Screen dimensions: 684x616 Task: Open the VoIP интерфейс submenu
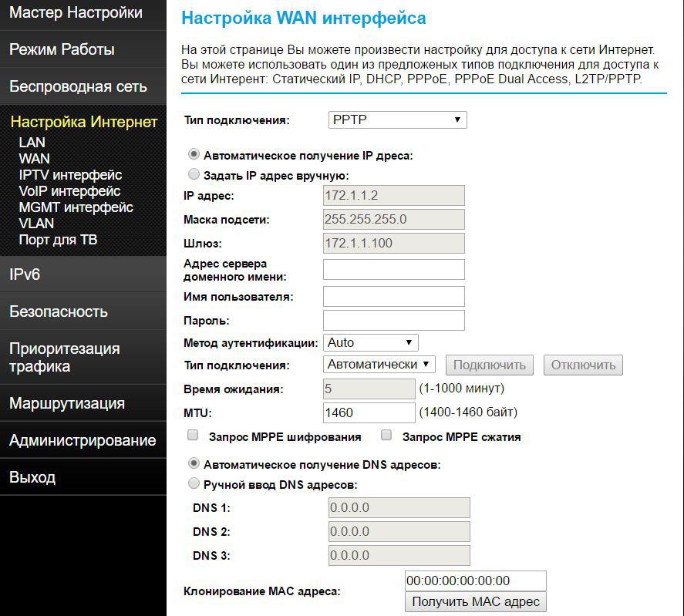(69, 190)
